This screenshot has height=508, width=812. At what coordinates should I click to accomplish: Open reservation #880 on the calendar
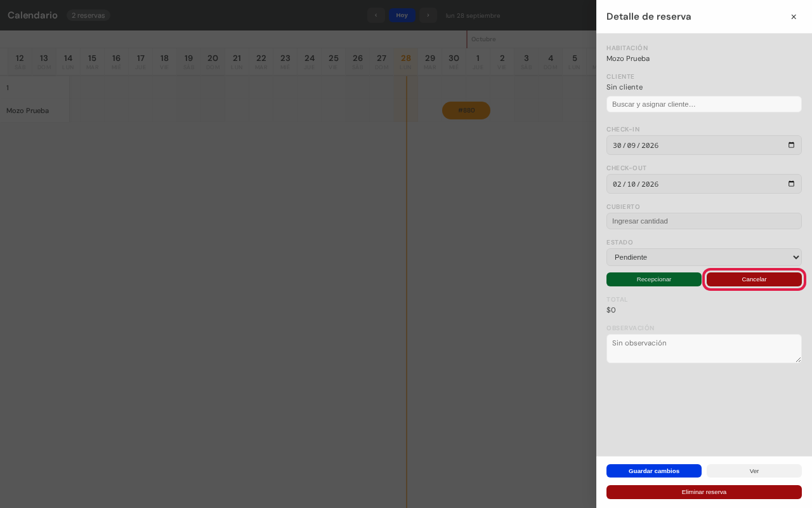coord(466,110)
